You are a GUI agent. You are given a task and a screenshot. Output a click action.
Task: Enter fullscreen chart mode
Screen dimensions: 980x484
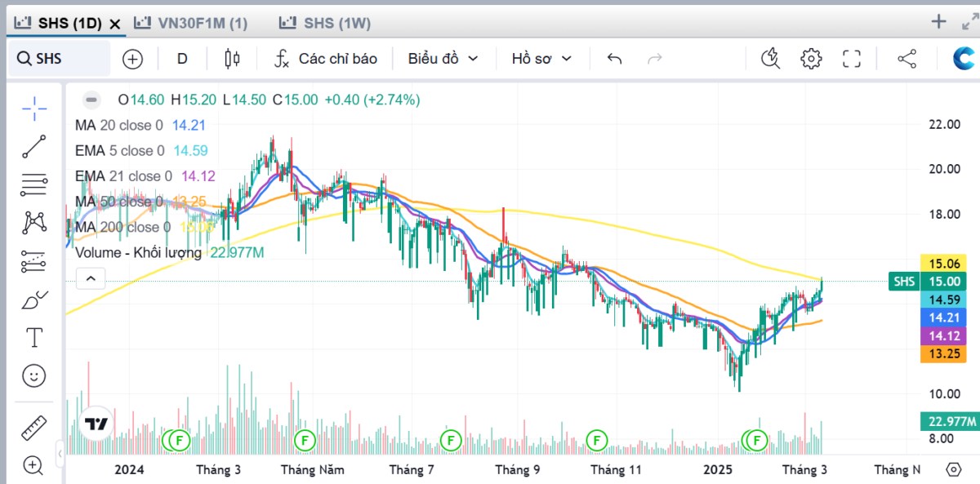(x=852, y=59)
